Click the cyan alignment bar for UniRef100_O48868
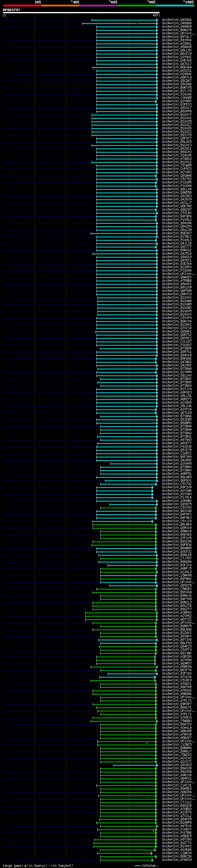This screenshot has width=197, height=868. (120, 24)
